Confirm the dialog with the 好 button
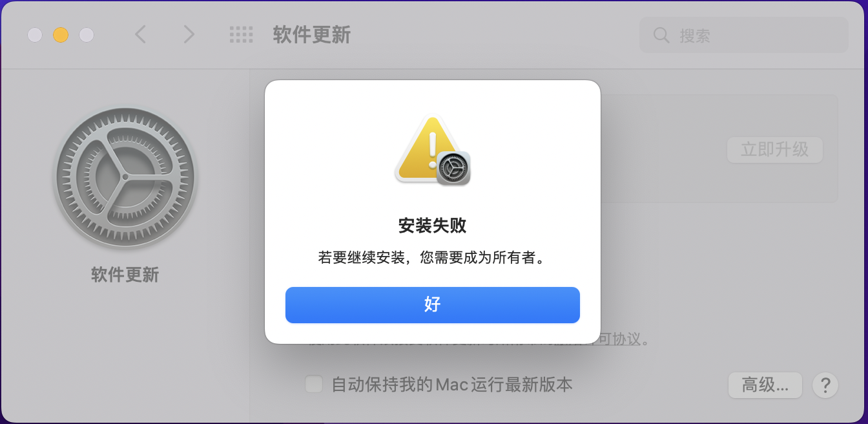Viewport: 868px width, 424px height. click(433, 305)
